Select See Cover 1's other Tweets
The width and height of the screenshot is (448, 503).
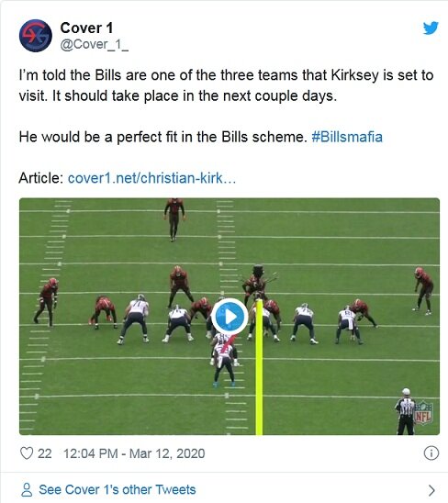[x=118, y=490]
